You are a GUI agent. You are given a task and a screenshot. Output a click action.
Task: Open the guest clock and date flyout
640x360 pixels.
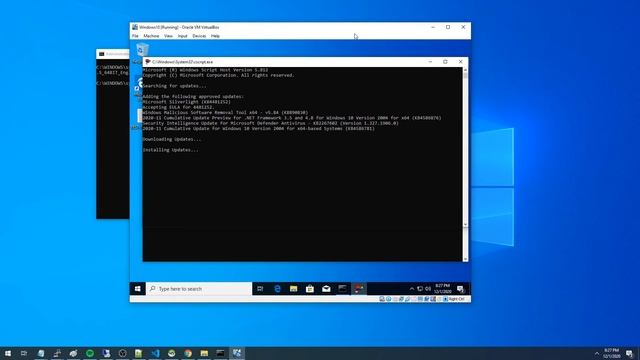click(x=442, y=289)
